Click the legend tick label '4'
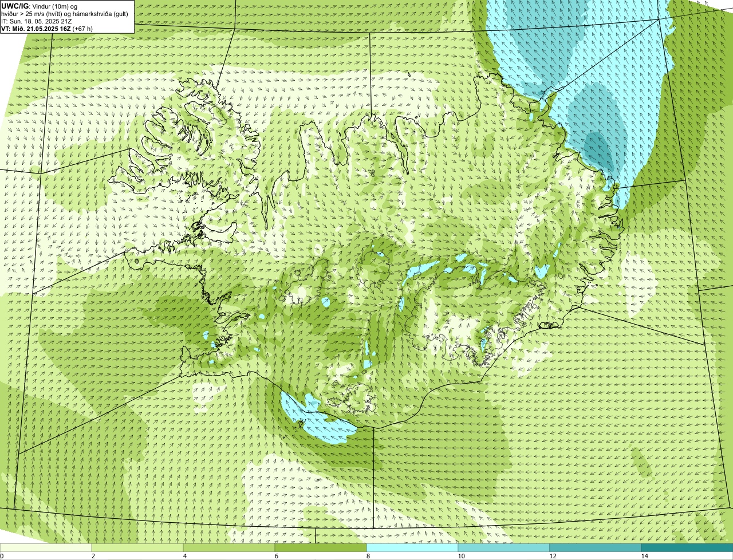 tap(184, 556)
